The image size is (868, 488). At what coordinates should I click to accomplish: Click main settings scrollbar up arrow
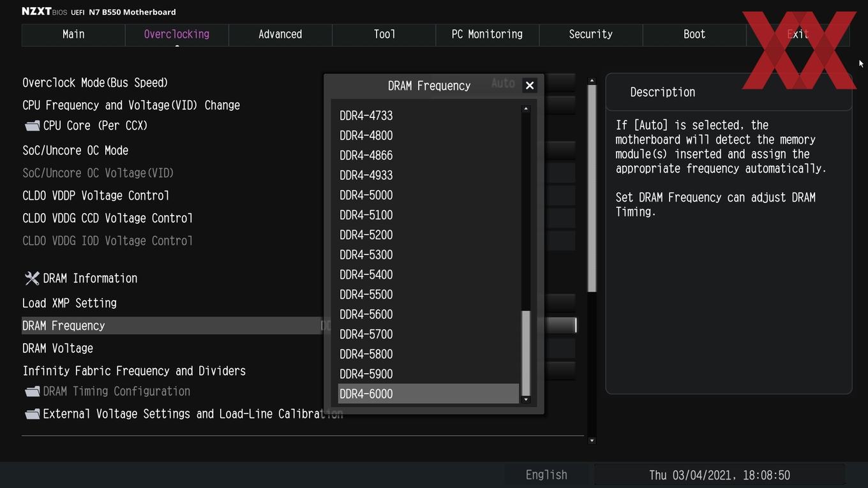pyautogui.click(x=592, y=81)
